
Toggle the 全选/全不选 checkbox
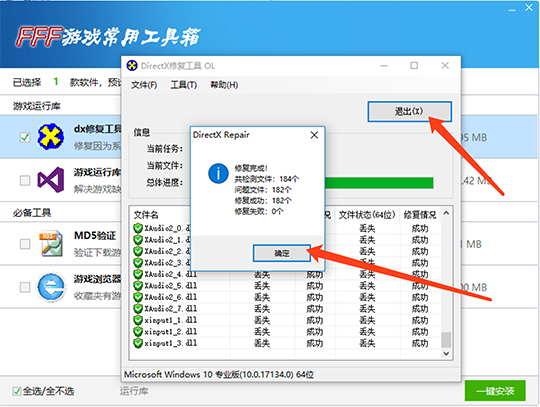point(17,391)
